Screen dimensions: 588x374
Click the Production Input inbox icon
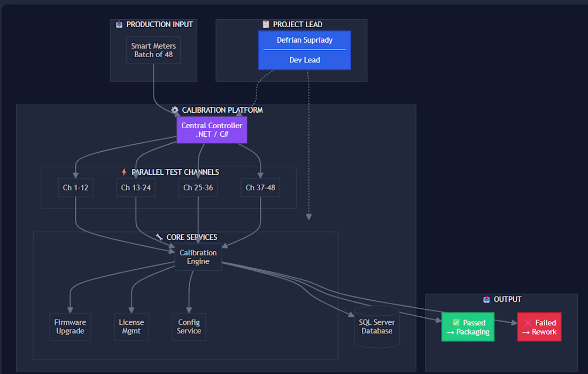119,25
